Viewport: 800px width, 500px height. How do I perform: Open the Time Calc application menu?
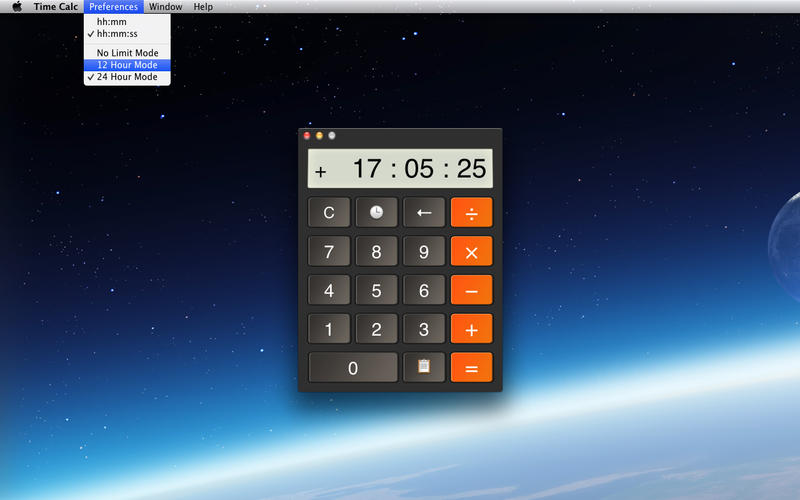(x=56, y=7)
